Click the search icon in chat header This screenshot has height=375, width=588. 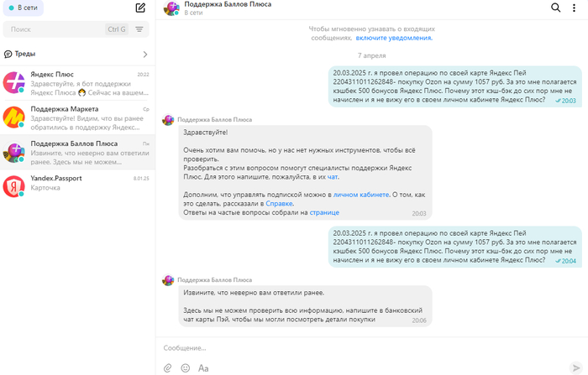click(555, 8)
